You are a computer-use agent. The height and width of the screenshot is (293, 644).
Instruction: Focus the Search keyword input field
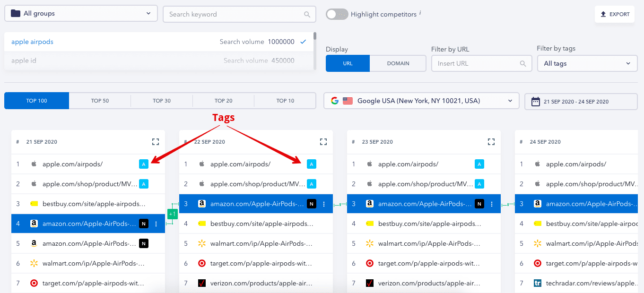[239, 14]
